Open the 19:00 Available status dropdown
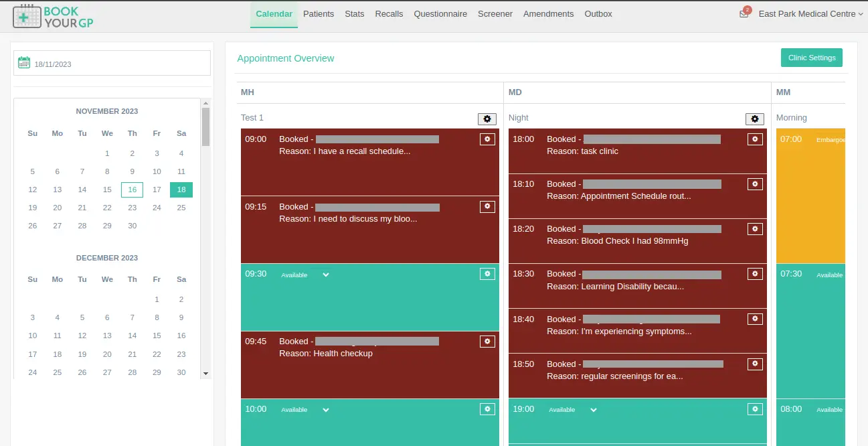Viewport: 868px width, 446px height. point(573,409)
